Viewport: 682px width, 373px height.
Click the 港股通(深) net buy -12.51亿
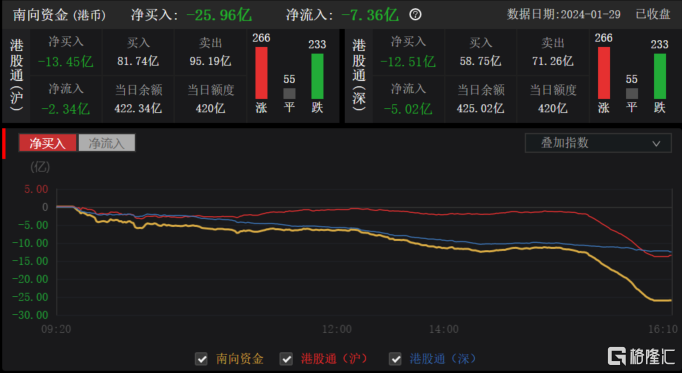(x=408, y=62)
